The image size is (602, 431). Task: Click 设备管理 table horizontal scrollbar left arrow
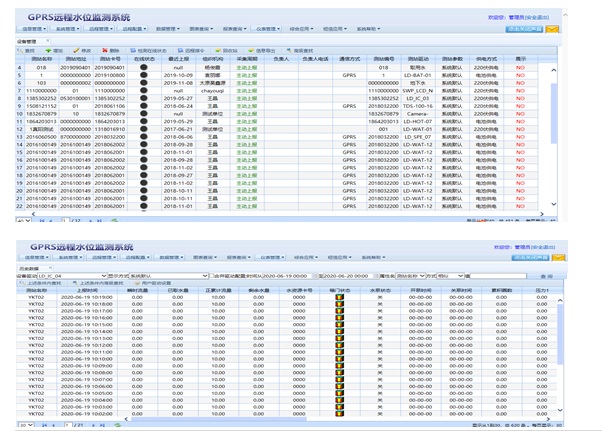[x=33, y=214]
